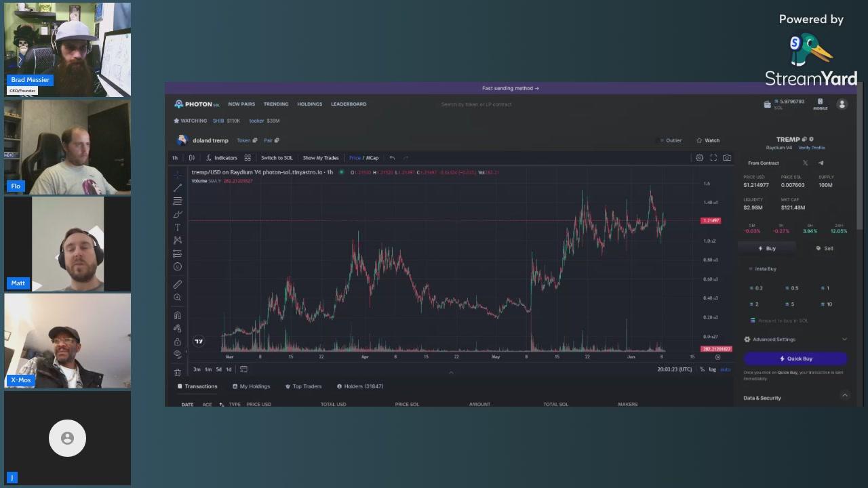Click the wallet icon beside SOL balance
The image size is (868, 488).
point(767,104)
